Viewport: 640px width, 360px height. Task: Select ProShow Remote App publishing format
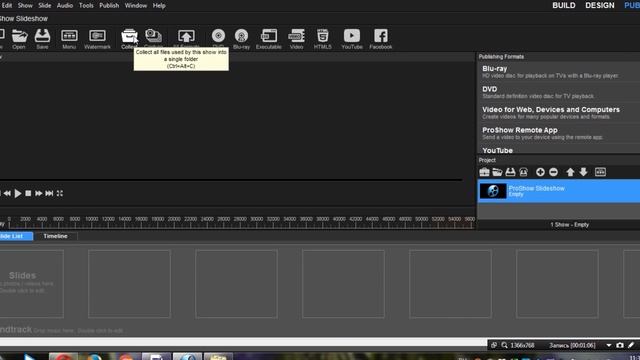pyautogui.click(x=558, y=133)
